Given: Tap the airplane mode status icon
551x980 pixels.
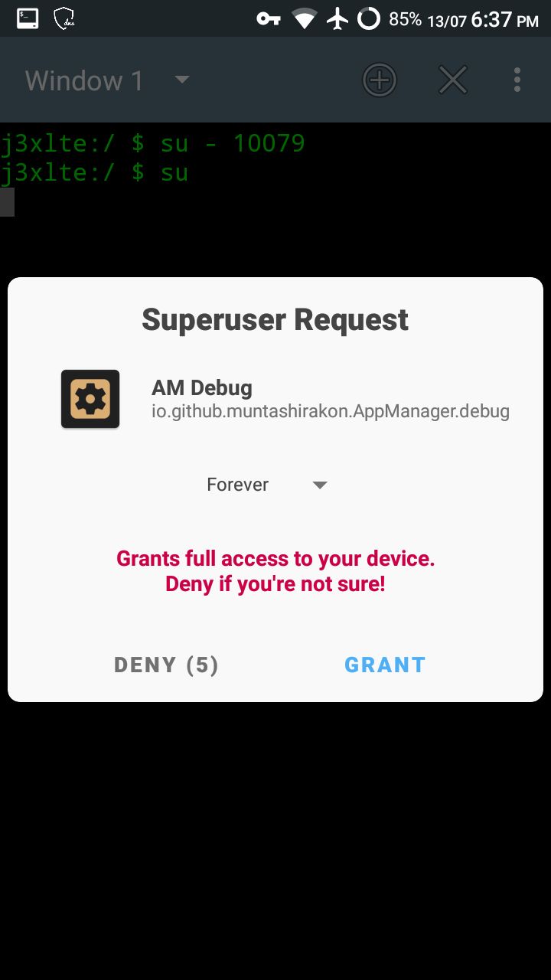Looking at the screenshot, I should pos(337,18).
